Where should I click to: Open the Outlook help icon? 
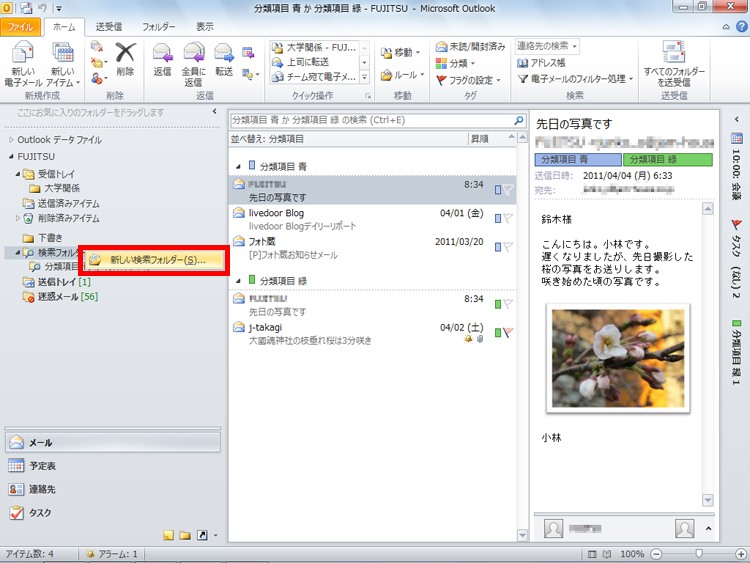(741, 27)
